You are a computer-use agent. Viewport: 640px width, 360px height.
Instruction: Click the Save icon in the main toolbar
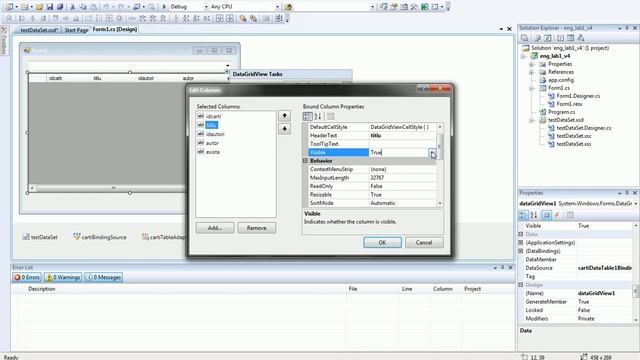pos(49,7)
